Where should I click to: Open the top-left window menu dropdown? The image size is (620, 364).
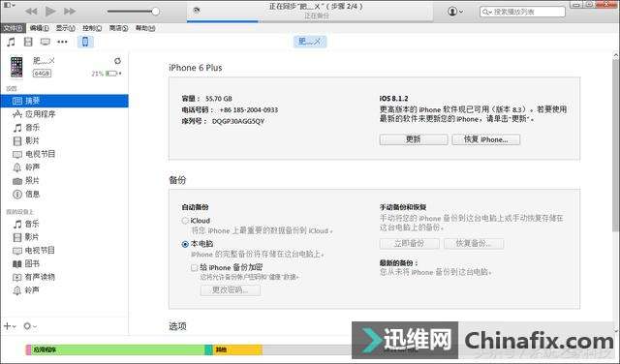click(x=9, y=5)
